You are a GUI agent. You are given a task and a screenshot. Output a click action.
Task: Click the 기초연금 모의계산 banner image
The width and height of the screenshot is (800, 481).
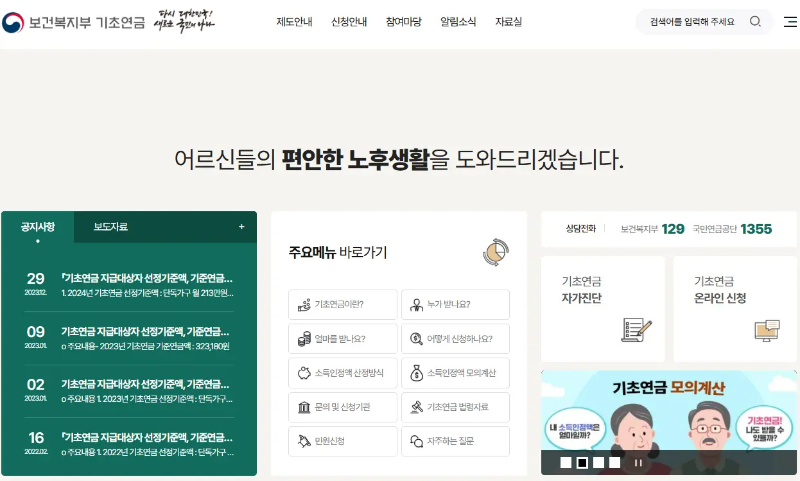(669, 422)
